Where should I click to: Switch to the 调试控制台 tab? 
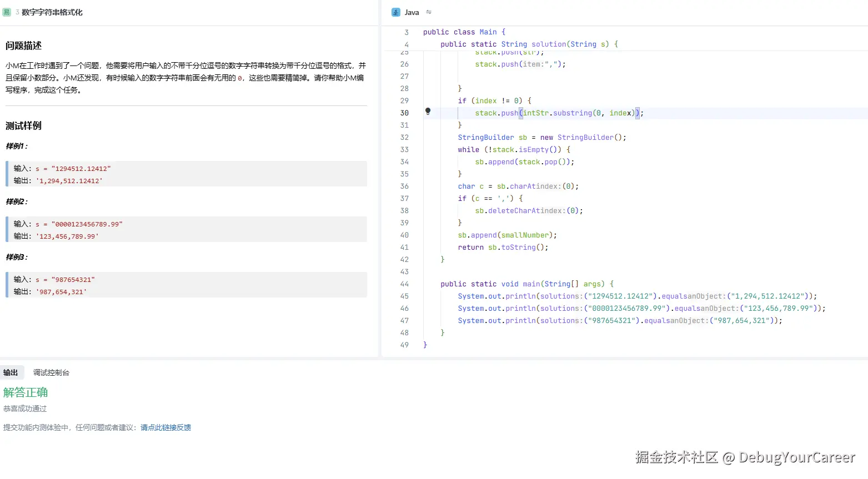[x=51, y=372]
